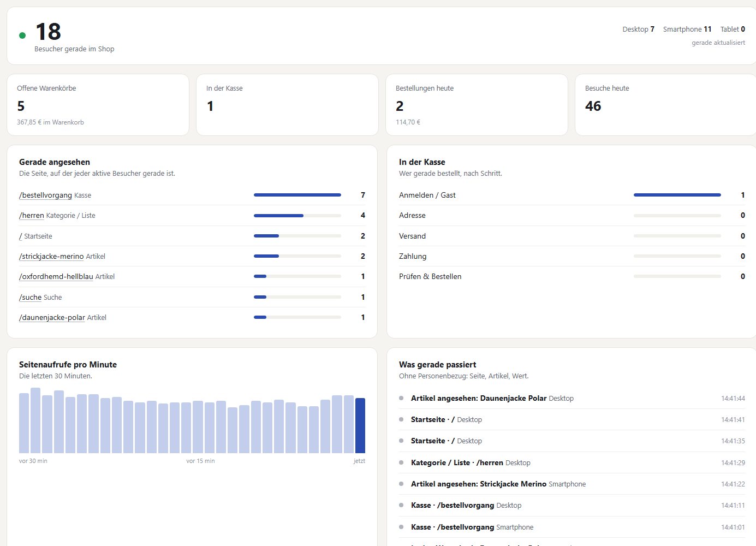
Task: Open the /oxfordhemd-hellblau article link
Action: [x=56, y=277]
